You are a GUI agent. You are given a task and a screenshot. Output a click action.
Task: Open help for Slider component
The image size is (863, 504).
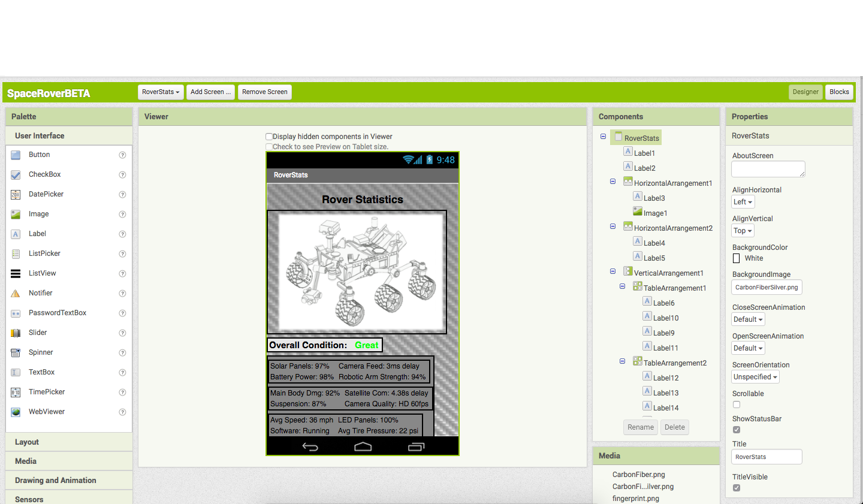pos(122,333)
